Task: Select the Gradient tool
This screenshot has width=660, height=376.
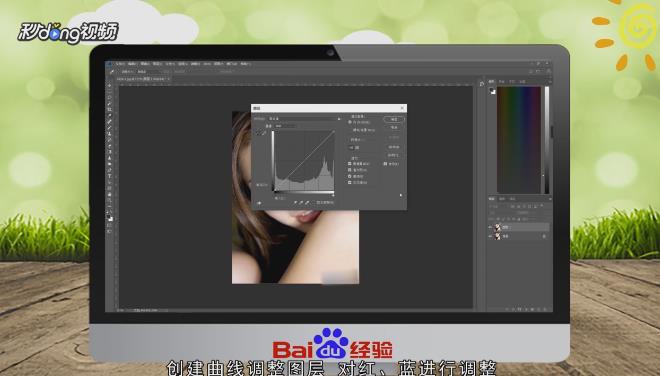Action: [109, 152]
